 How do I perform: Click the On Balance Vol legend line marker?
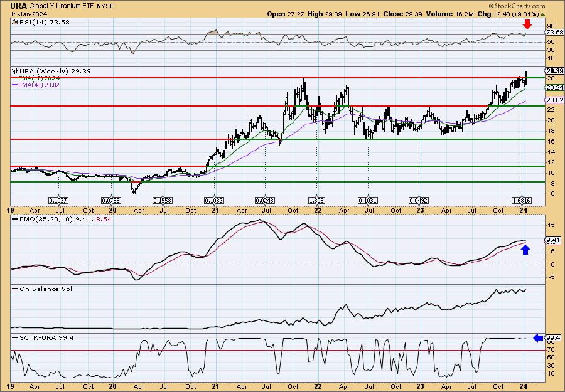click(15, 289)
